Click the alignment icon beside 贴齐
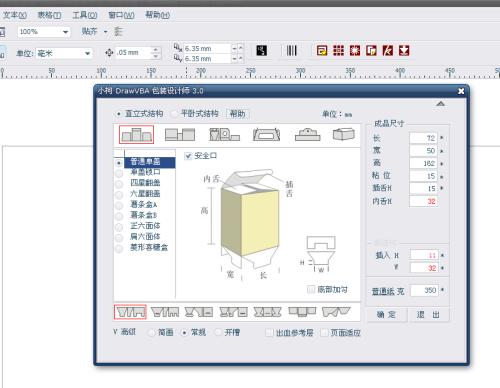 point(118,32)
